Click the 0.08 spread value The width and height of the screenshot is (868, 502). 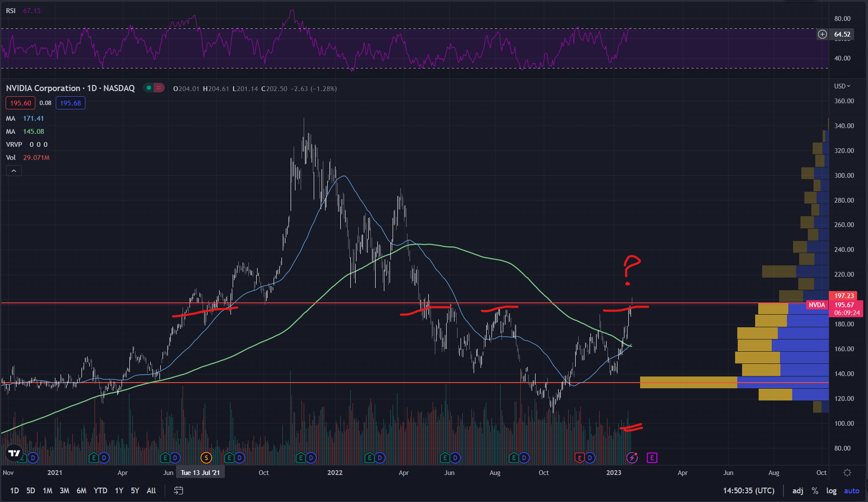tap(45, 103)
